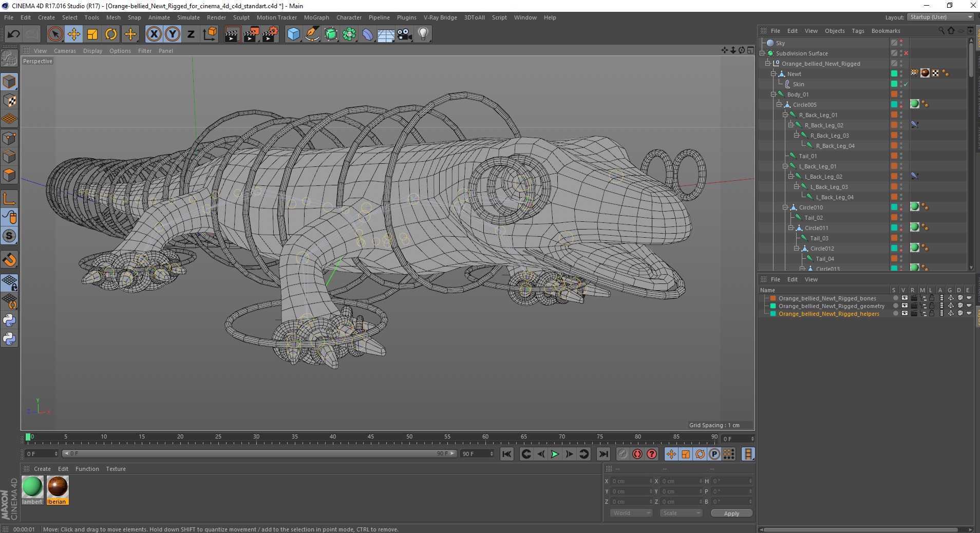Collapse the Newt object hierarchy
Screen dimensions: 980x533
pyautogui.click(x=774, y=74)
